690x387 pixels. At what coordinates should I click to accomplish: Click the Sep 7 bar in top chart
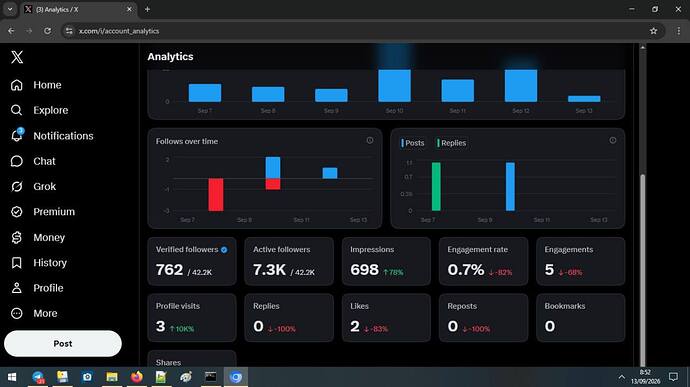pyautogui.click(x=205, y=93)
